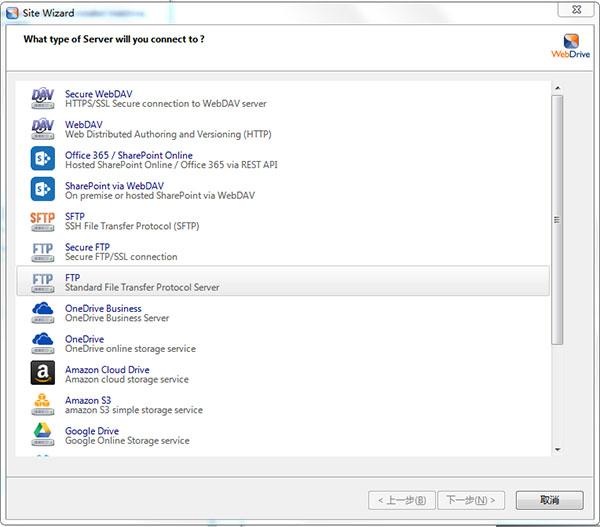Click the 取消 cancel button
Image resolution: width=600 pixels, height=527 pixels.
coord(549,500)
